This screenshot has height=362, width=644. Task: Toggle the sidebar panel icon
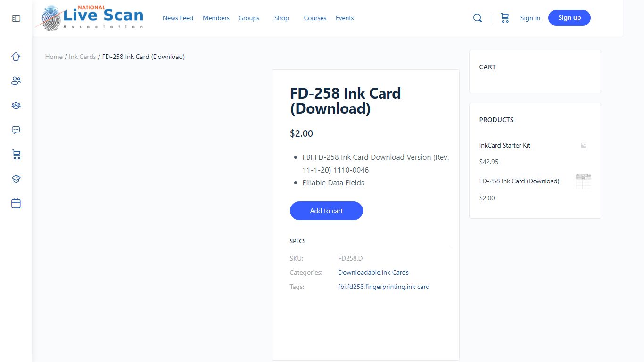coord(16,18)
